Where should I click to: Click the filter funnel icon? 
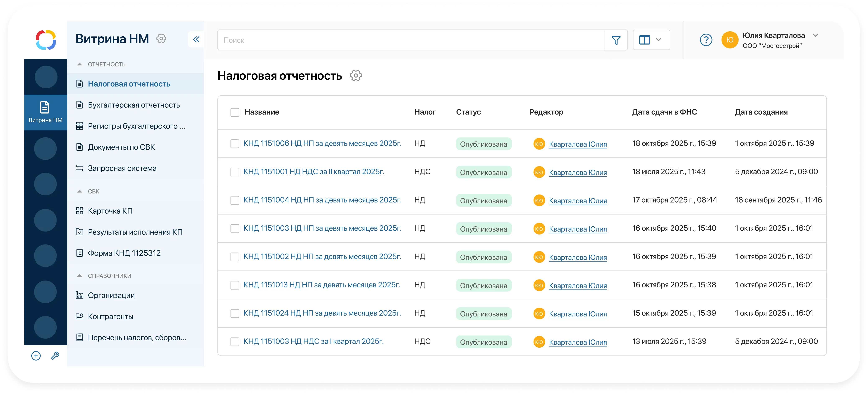click(x=616, y=40)
